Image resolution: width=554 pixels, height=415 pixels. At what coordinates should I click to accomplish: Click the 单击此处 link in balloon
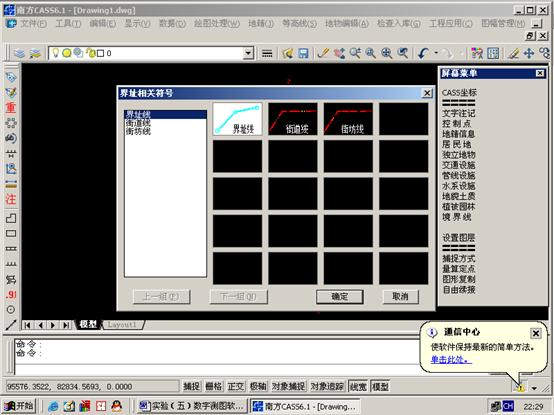coord(451,360)
